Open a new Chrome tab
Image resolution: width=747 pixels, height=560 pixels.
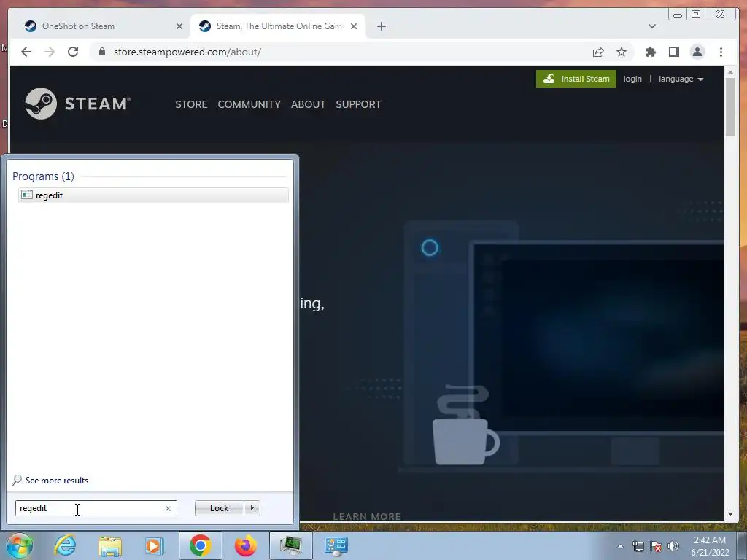click(x=381, y=26)
